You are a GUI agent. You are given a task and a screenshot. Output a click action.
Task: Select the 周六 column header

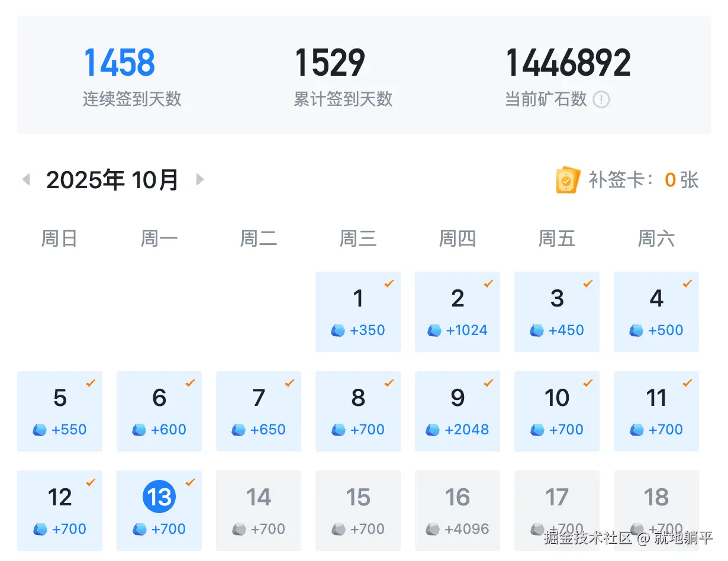[x=656, y=238]
